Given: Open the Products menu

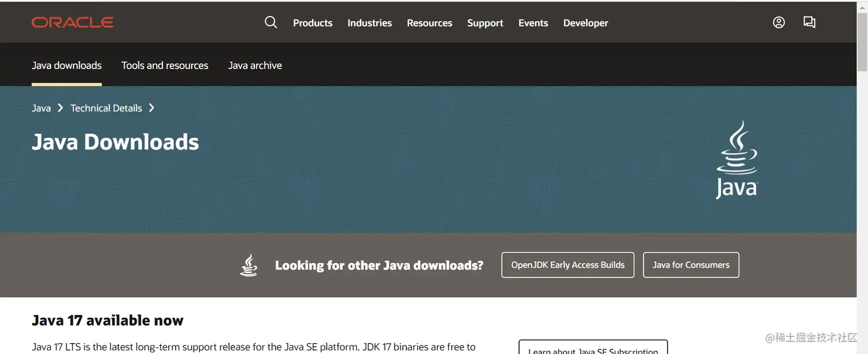Looking at the screenshot, I should [x=313, y=23].
